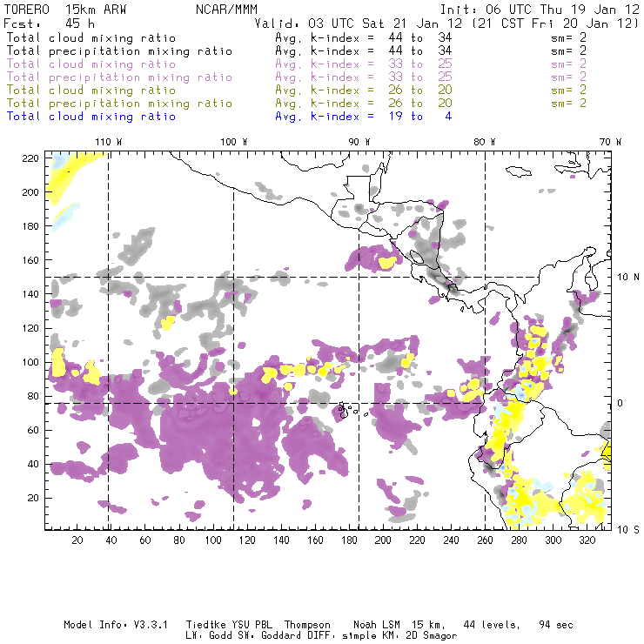Click purple "Total precipitation mixing ratio" legend label
The width and height of the screenshot is (644, 644).
click(119, 77)
